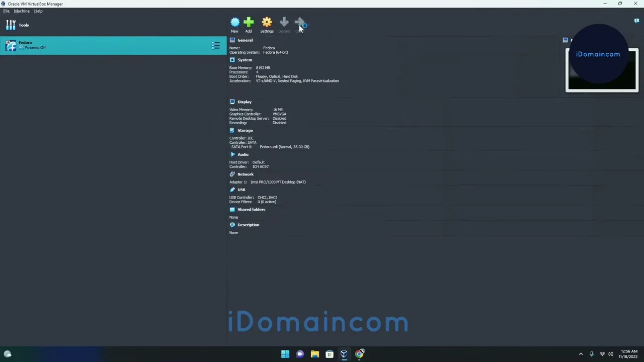644x362 pixels.
Task: Open the File menu
Action: [x=7, y=11]
